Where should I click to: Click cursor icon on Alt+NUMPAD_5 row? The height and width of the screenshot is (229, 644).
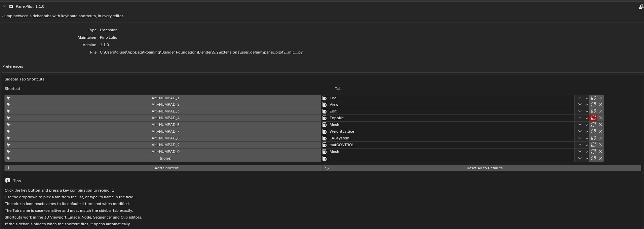tap(9, 125)
